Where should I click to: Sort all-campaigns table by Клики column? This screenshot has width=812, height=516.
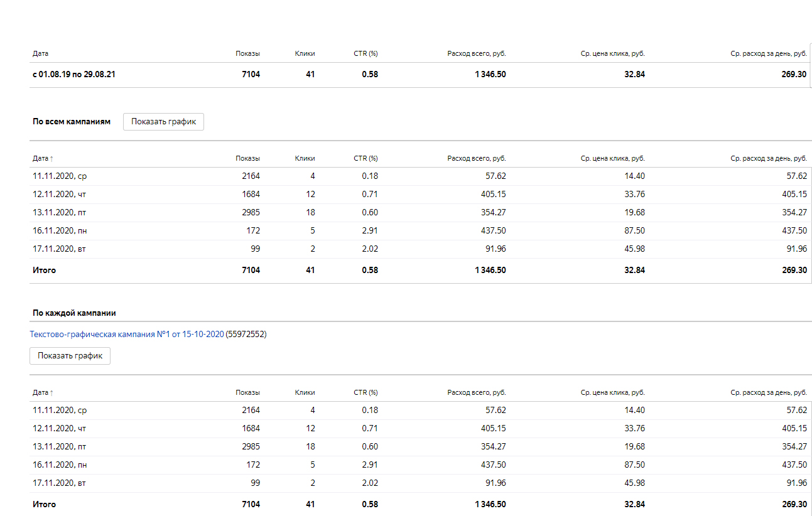(305, 159)
